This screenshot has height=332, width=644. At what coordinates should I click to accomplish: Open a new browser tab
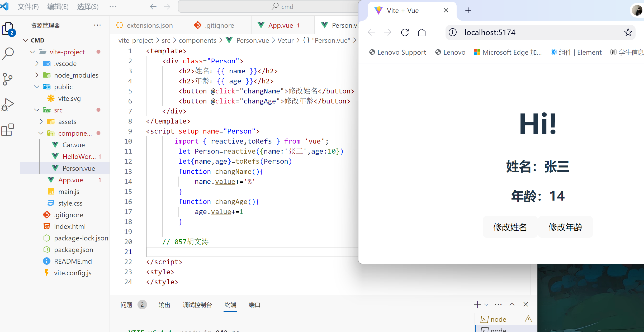[x=468, y=10]
